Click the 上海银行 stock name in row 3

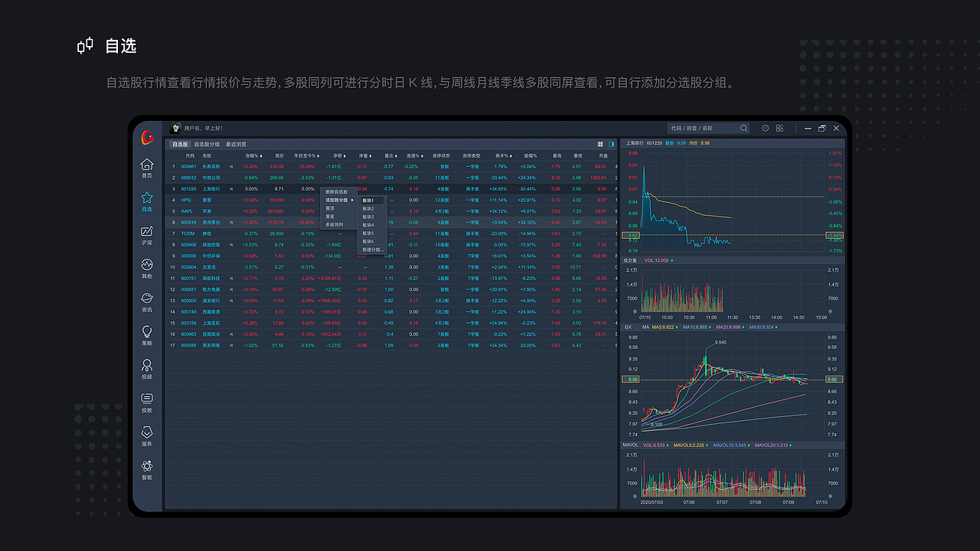point(211,188)
